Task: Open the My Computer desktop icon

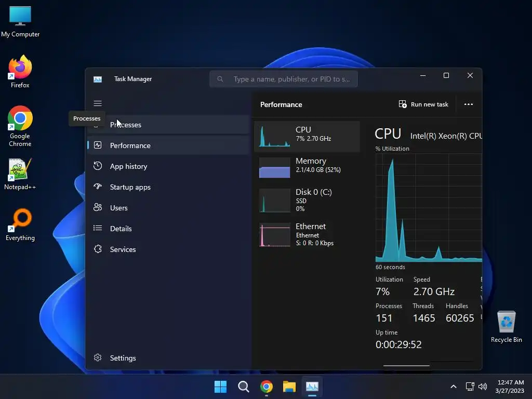Action: [20, 21]
